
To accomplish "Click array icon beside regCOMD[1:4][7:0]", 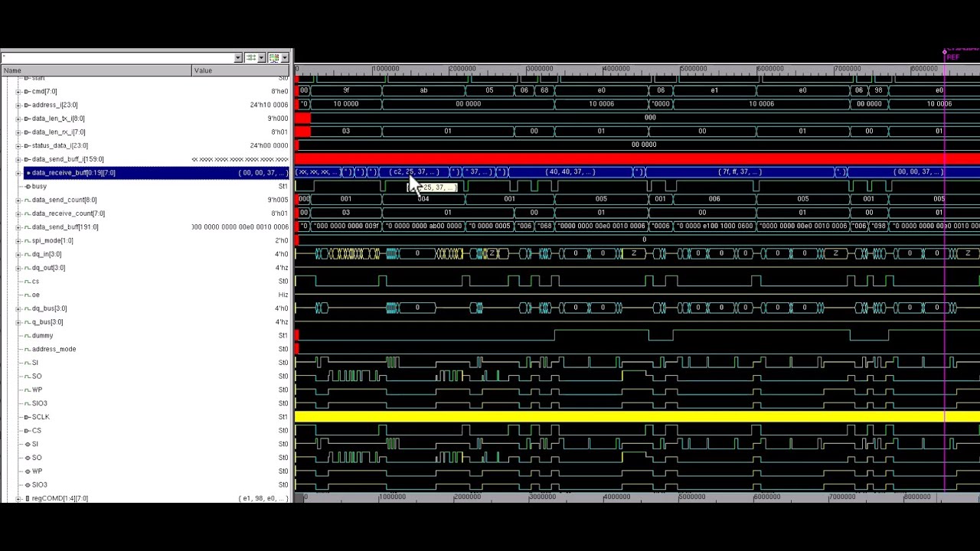I will coord(27,498).
